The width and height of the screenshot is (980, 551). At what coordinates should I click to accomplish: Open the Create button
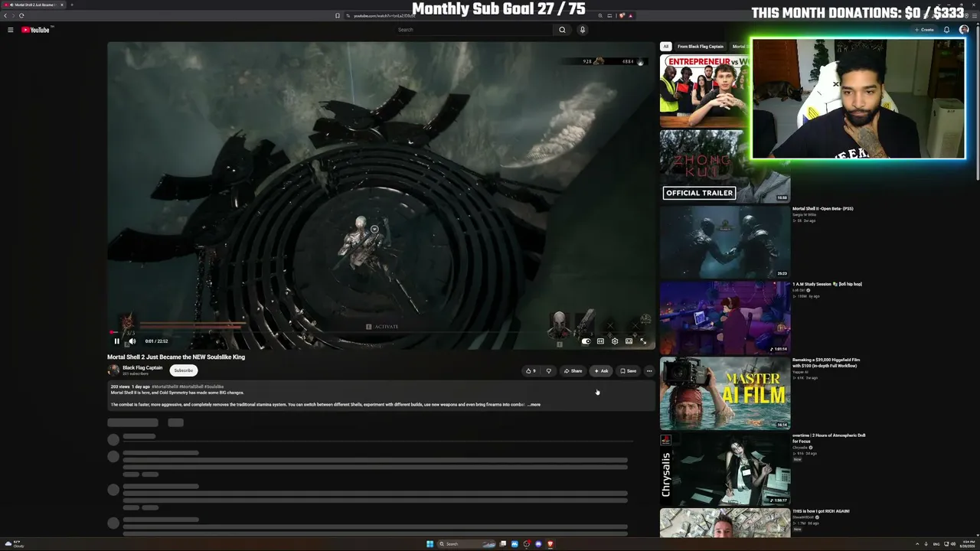point(925,30)
